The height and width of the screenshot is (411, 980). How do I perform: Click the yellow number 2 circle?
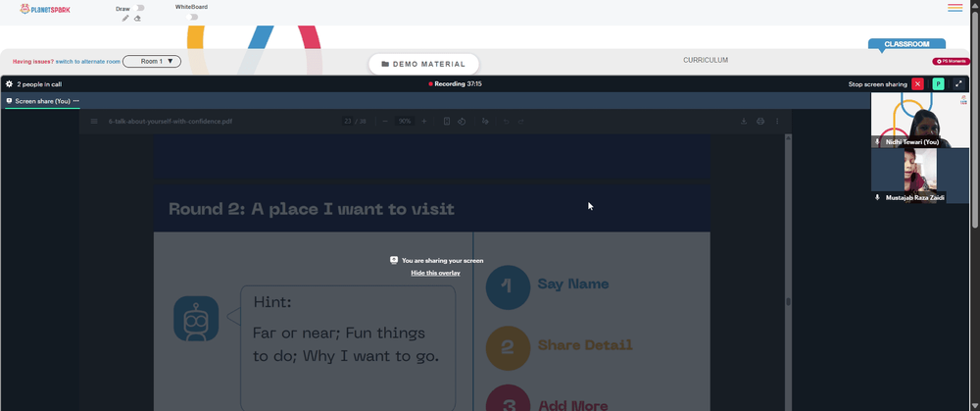pyautogui.click(x=508, y=348)
